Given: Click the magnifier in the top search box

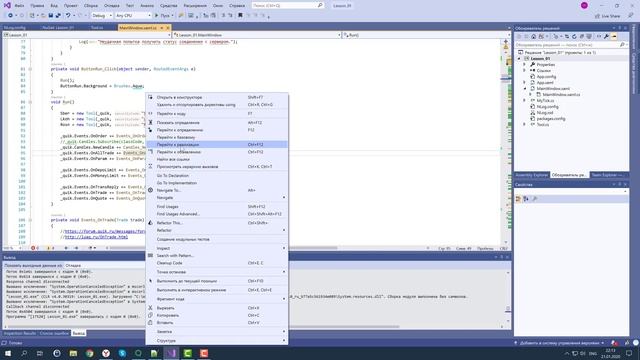Looking at the screenshot, I should [320, 6].
